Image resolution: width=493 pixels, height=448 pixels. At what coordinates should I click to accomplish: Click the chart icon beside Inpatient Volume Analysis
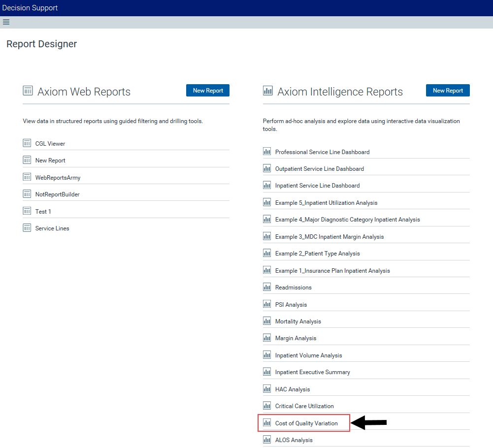(267, 355)
